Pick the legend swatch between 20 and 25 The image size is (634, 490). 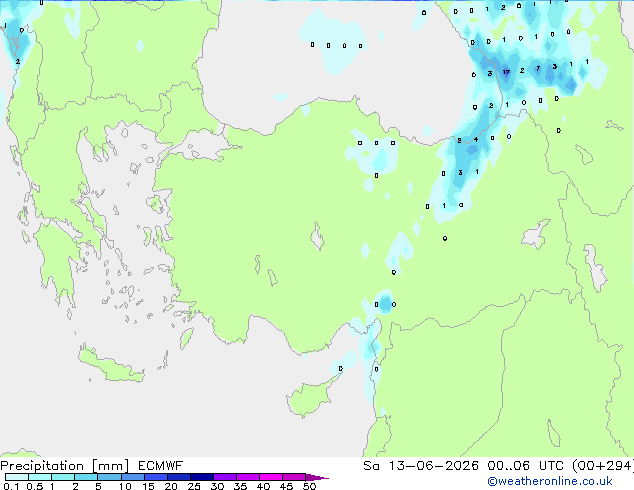pyautogui.click(x=179, y=477)
